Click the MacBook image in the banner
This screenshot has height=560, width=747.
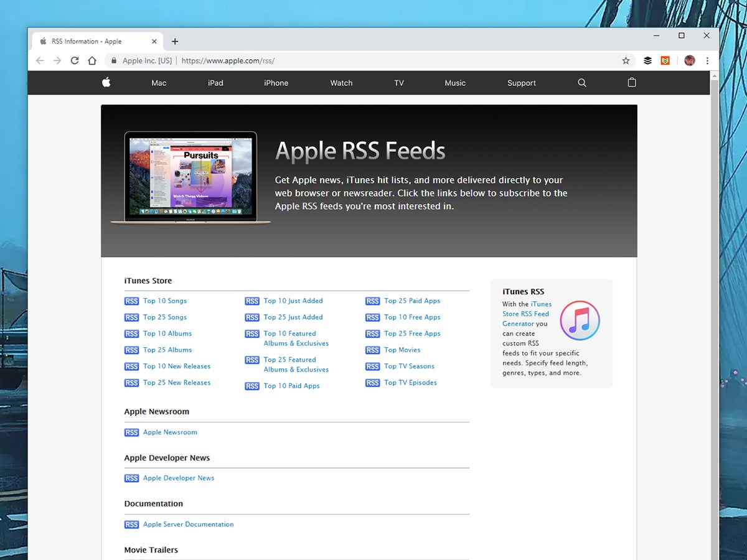click(x=190, y=177)
